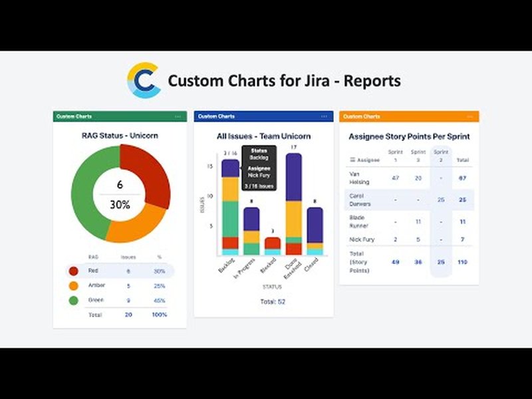This screenshot has height=399, width=532.
Task: Open the three-dot menu on green RAG Status gadget
Action: pos(178,117)
